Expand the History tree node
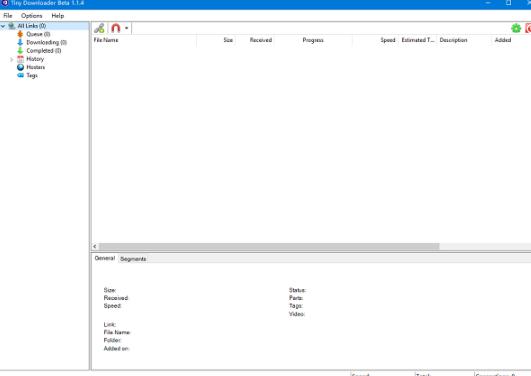Screen dimensions: 531x376 [x=12, y=59]
